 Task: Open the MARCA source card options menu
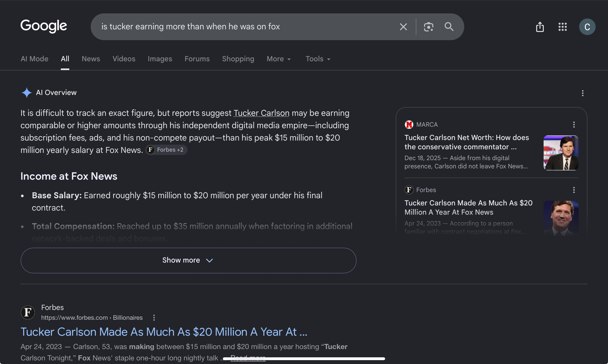pos(574,125)
